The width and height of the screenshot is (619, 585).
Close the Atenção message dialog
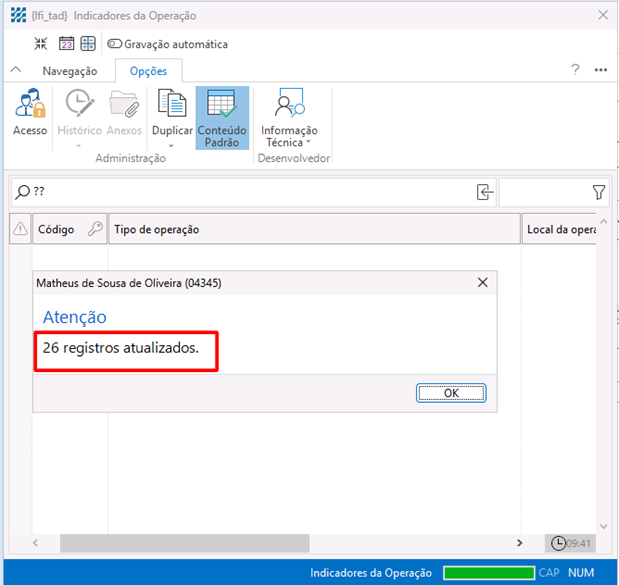click(x=483, y=283)
